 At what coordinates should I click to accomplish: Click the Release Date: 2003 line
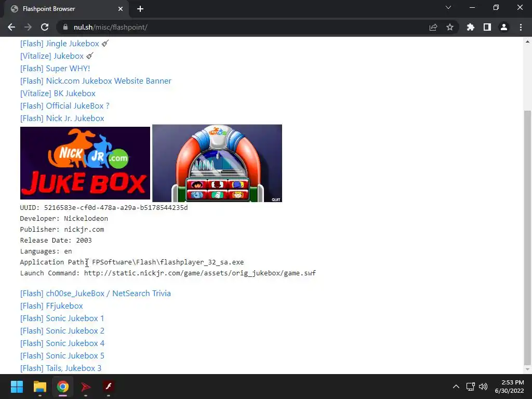click(56, 241)
